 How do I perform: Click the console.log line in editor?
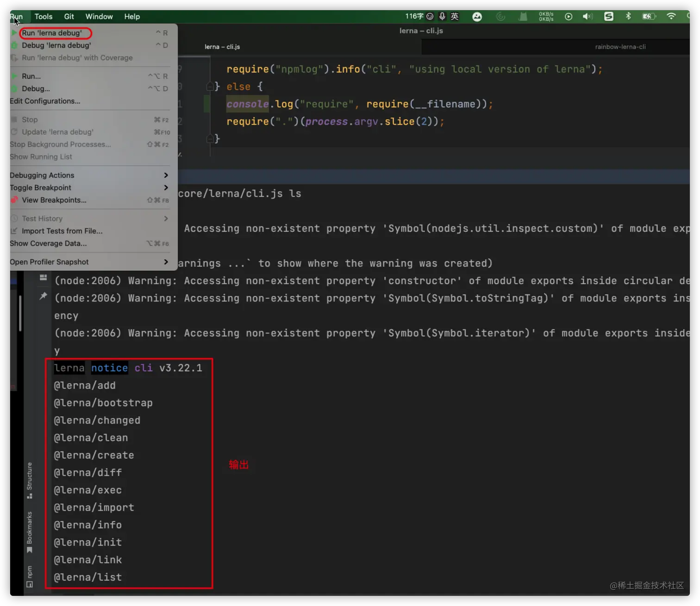(360, 104)
